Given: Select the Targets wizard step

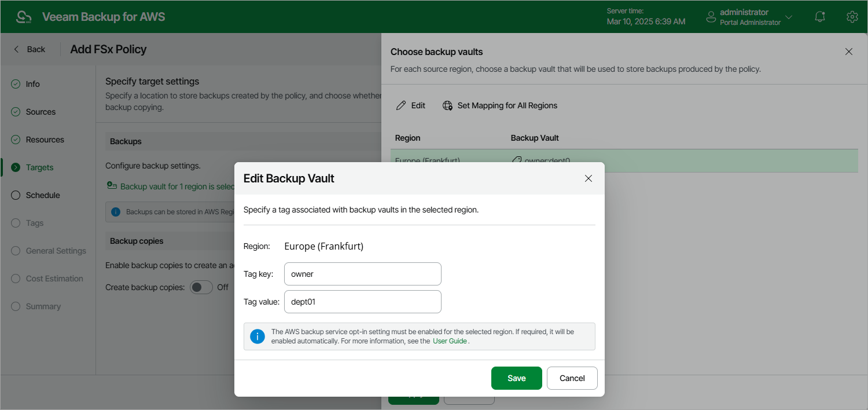Looking at the screenshot, I should (x=39, y=167).
